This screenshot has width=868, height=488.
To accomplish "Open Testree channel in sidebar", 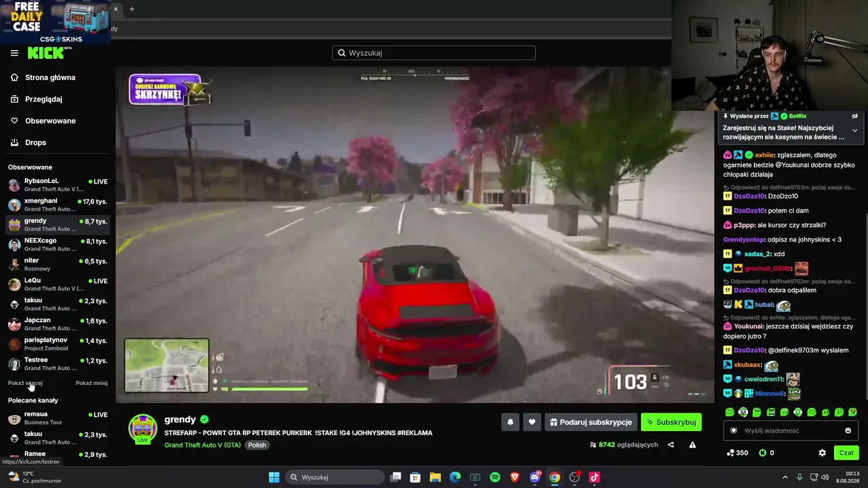I will tap(58, 364).
